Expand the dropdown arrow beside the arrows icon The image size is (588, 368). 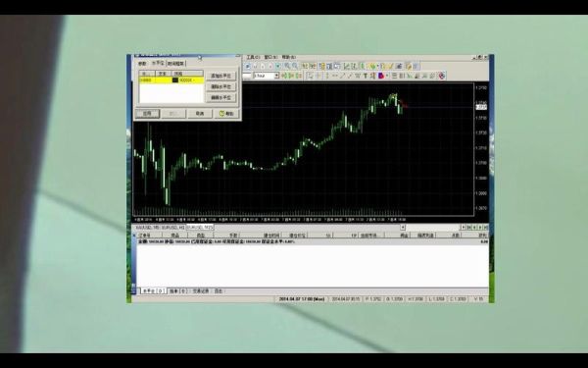pyautogui.click(x=387, y=76)
